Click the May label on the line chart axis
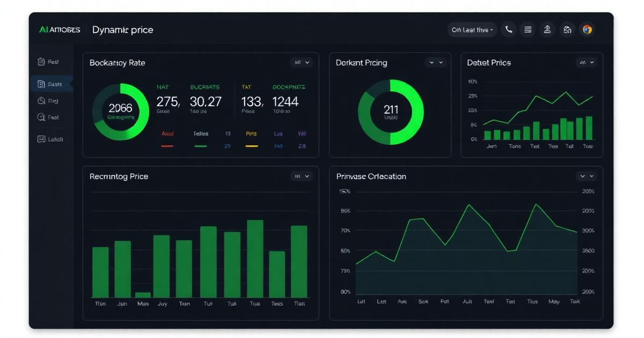 553,302
